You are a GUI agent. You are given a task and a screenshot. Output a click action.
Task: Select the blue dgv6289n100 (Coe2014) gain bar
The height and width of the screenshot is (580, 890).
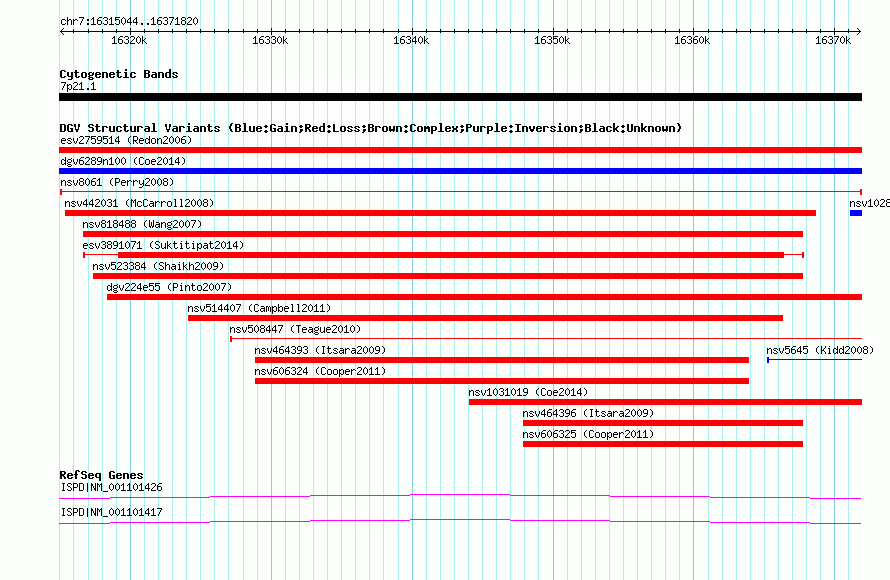click(x=460, y=171)
